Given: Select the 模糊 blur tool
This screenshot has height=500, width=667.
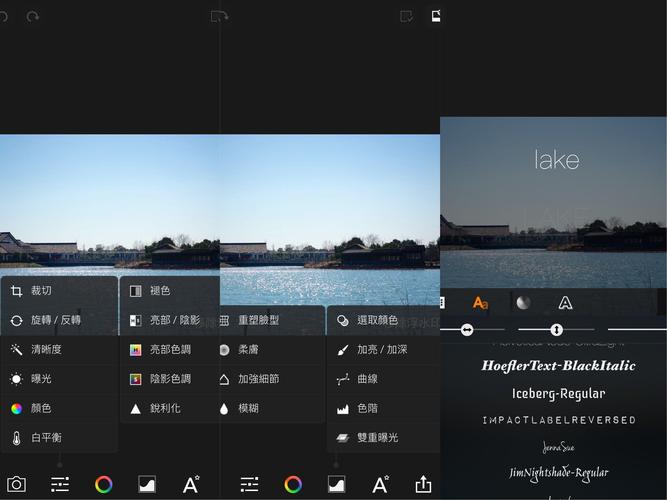Looking at the screenshot, I should click(249, 408).
